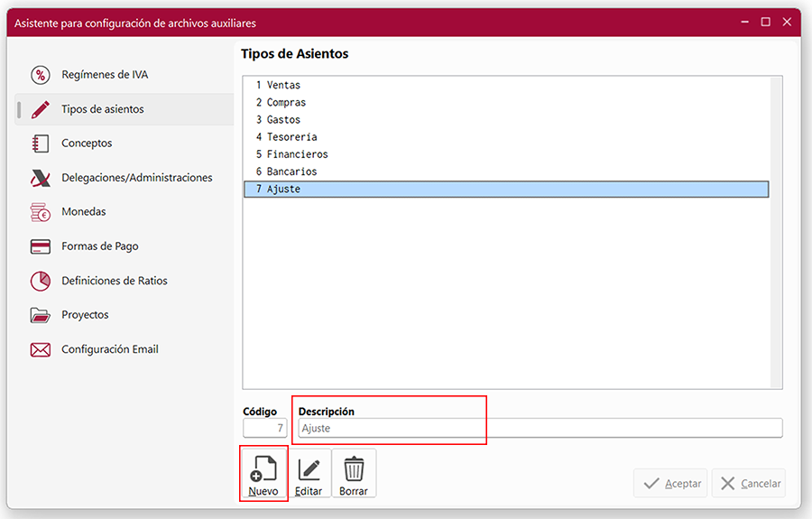This screenshot has height=519, width=812.
Task: Click the Aceptar button
Action: [671, 483]
